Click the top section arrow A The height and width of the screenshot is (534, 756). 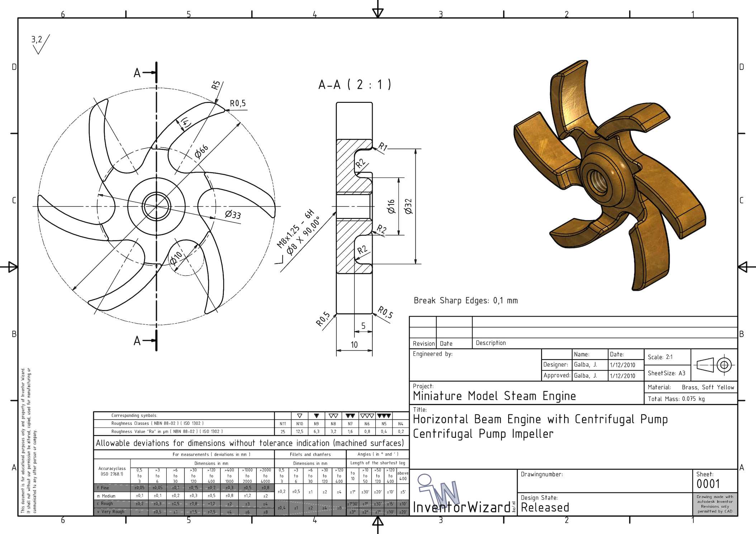[x=146, y=73]
